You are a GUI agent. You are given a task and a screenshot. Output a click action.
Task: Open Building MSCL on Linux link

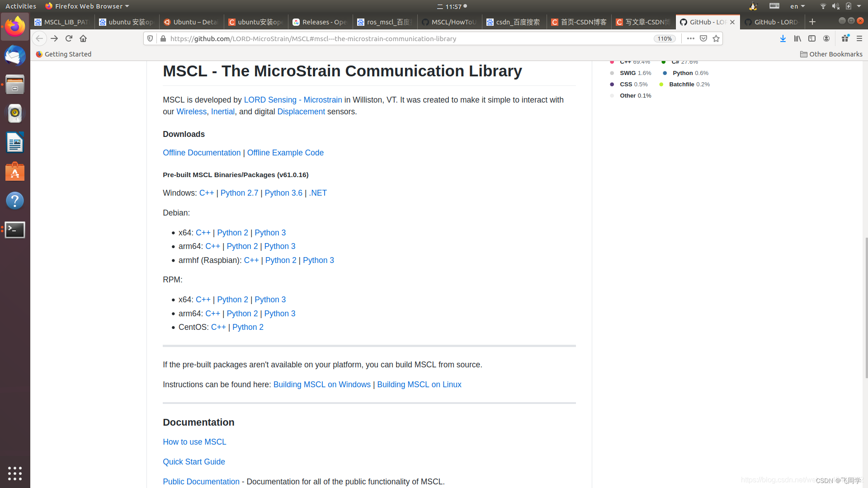pos(419,385)
